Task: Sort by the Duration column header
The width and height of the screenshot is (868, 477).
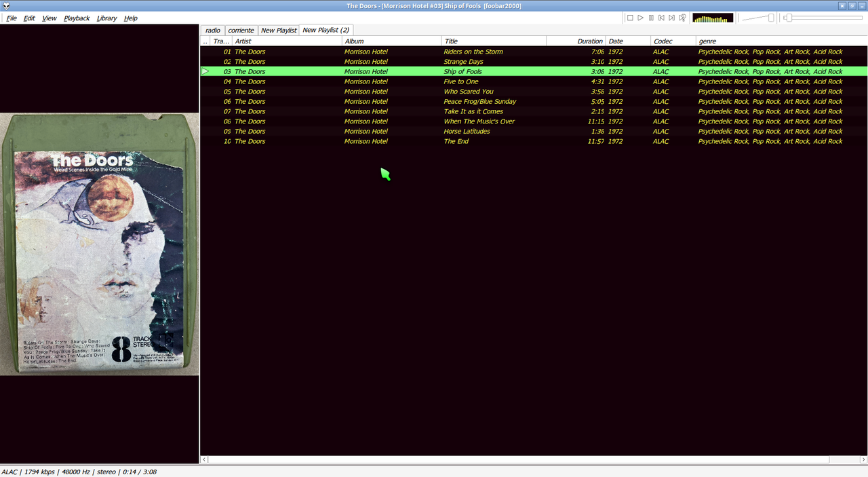Action: 576,41
